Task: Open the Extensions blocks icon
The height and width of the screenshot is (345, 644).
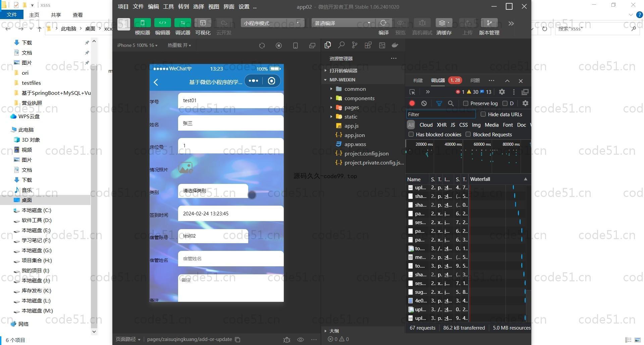Action: coord(368,45)
